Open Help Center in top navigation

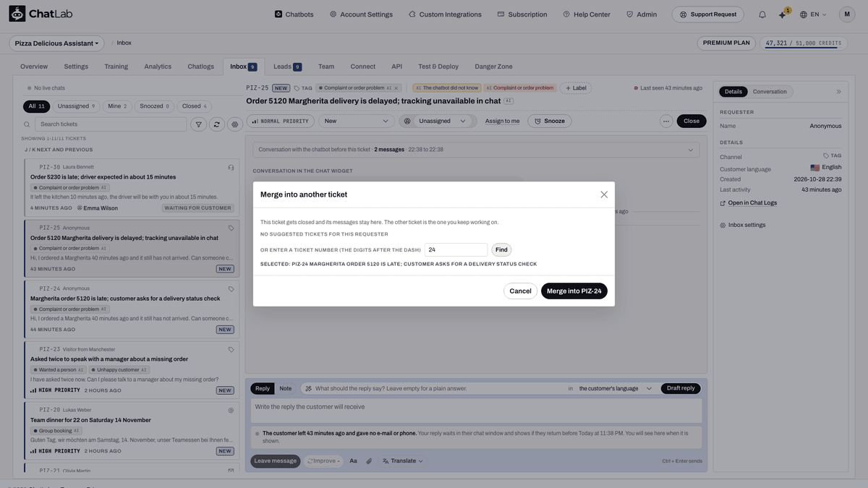(x=587, y=14)
